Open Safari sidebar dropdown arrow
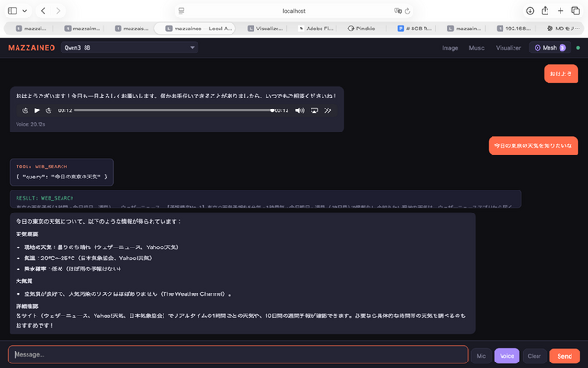 pos(25,11)
